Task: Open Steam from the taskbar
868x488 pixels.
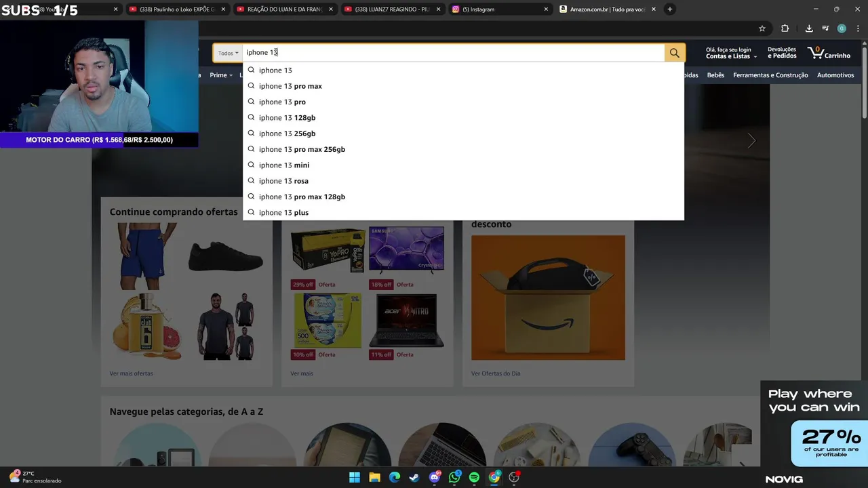Action: click(x=414, y=477)
